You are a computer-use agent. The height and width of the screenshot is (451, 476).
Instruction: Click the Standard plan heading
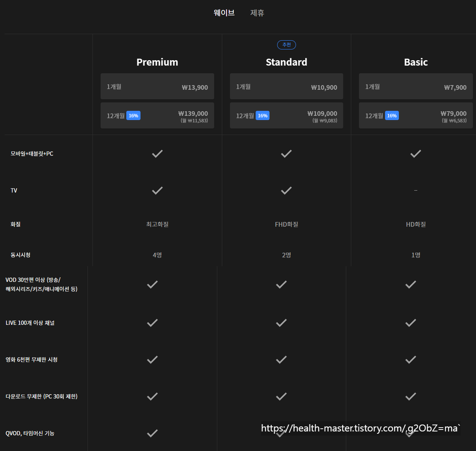286,62
